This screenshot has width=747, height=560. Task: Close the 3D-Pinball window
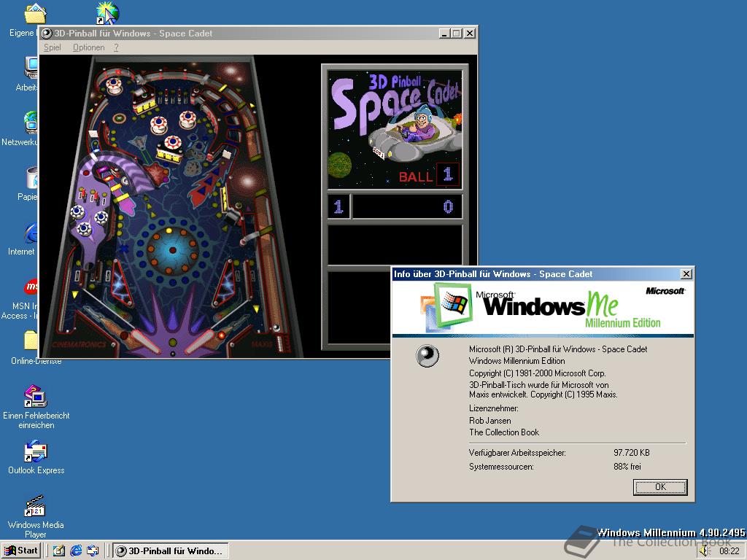click(469, 34)
